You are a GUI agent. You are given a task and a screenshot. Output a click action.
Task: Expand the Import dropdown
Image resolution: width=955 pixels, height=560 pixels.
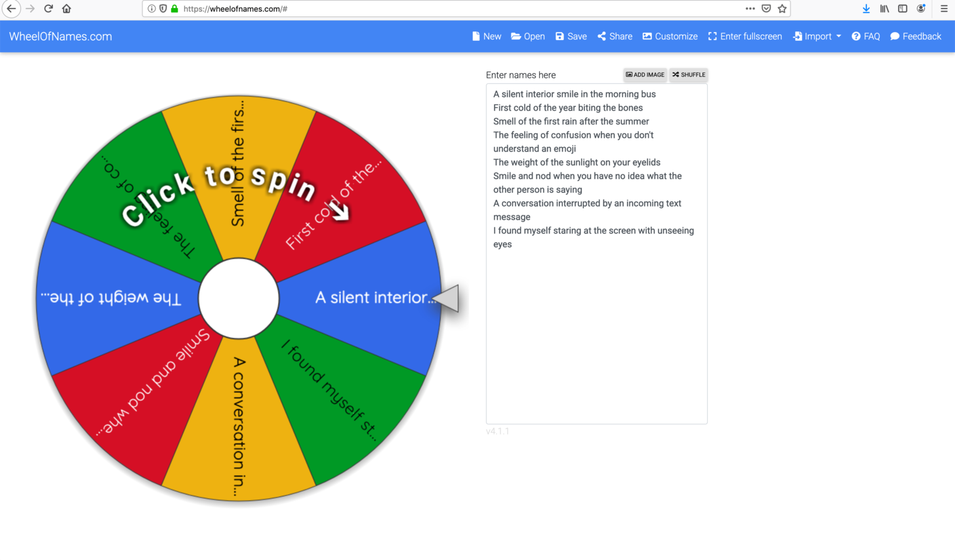(x=817, y=36)
